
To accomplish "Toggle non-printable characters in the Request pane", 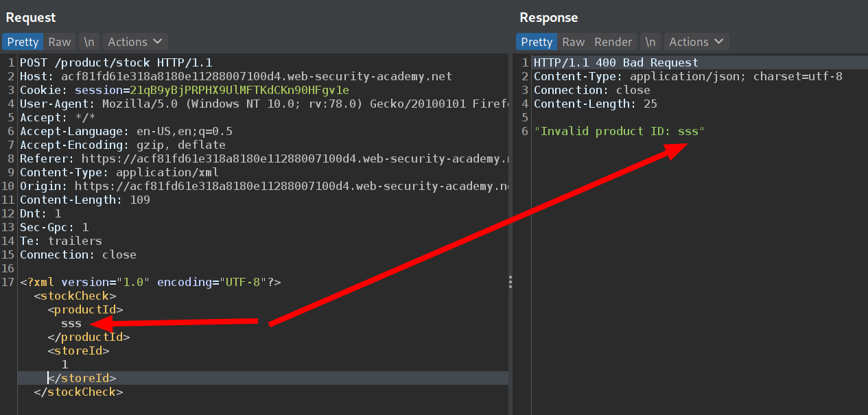I will pyautogui.click(x=89, y=42).
